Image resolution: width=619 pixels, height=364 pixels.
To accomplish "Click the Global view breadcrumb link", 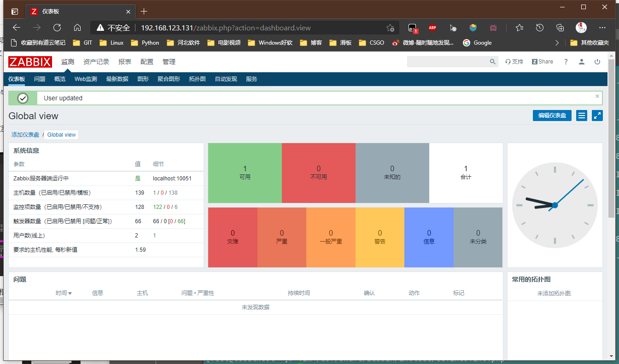I will [62, 135].
